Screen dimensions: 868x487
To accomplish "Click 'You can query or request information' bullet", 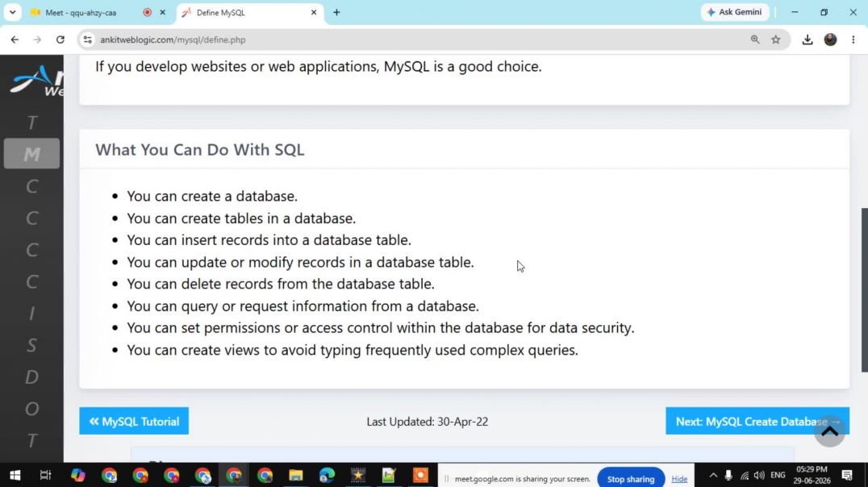I will tap(303, 306).
